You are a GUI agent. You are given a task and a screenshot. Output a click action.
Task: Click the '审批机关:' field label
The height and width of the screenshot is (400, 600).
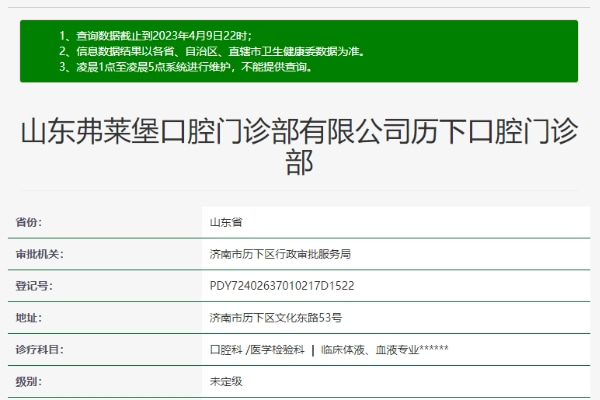pos(39,254)
